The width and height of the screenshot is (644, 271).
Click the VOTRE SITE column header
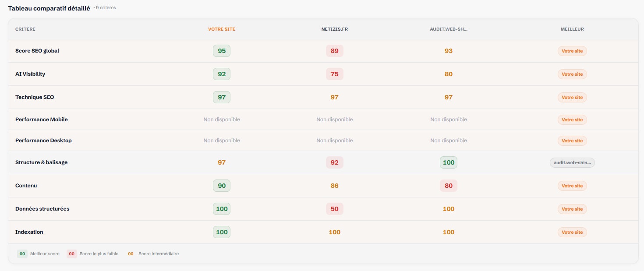pyautogui.click(x=222, y=29)
